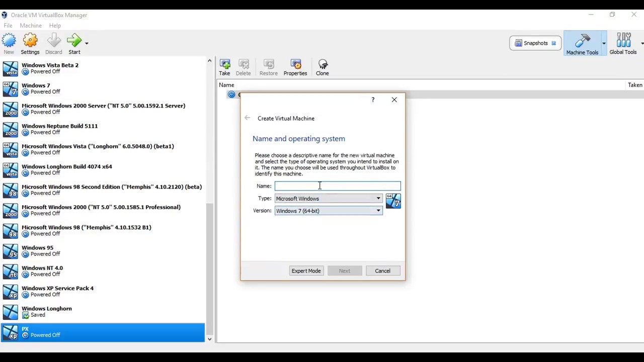Click machine list scroll up arrow
Image resolution: width=644 pixels, height=362 pixels.
[x=209, y=61]
